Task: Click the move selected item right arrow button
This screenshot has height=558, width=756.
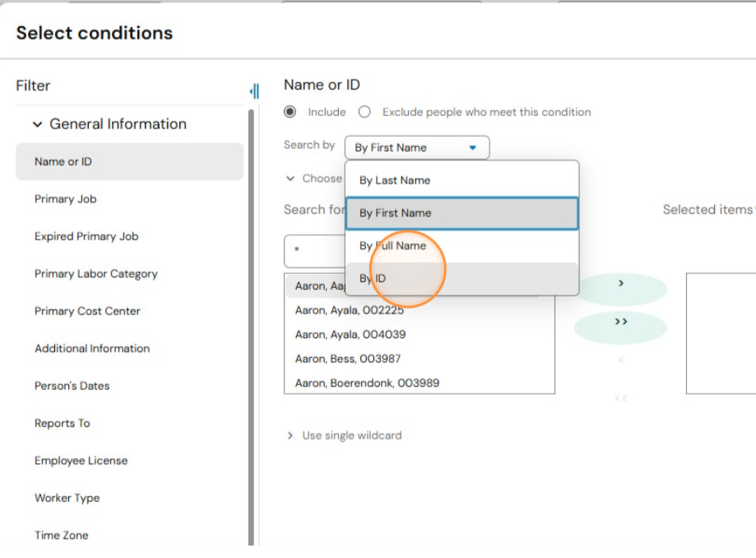Action: (621, 288)
